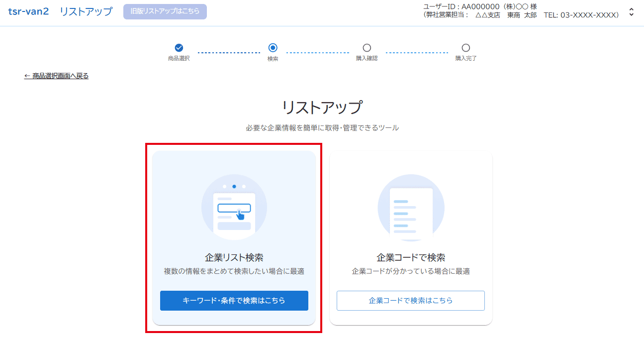Open the 旧版リストアップはこちら button
This screenshot has width=644, height=340.
pyautogui.click(x=165, y=11)
